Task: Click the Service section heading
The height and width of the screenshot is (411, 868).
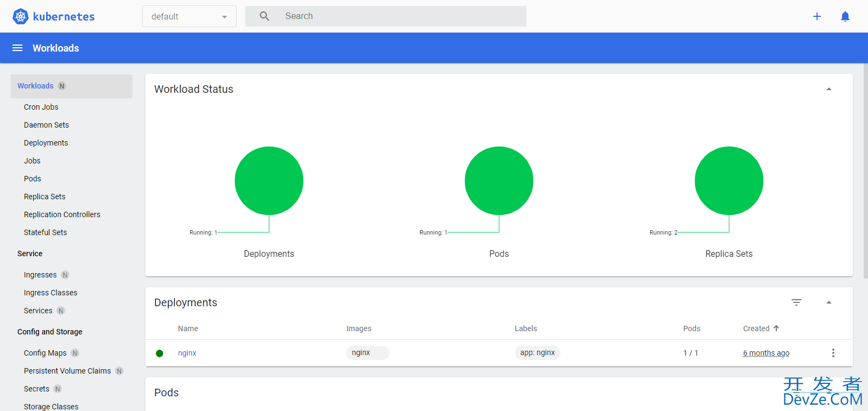Action: pyautogui.click(x=30, y=254)
